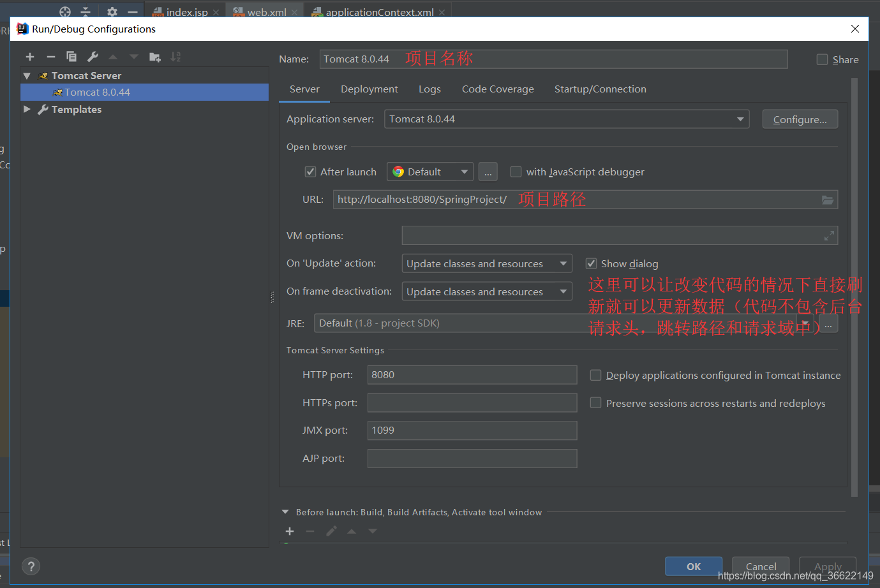Remove selected configuration with the minus icon
The image size is (880, 588).
pos(51,57)
